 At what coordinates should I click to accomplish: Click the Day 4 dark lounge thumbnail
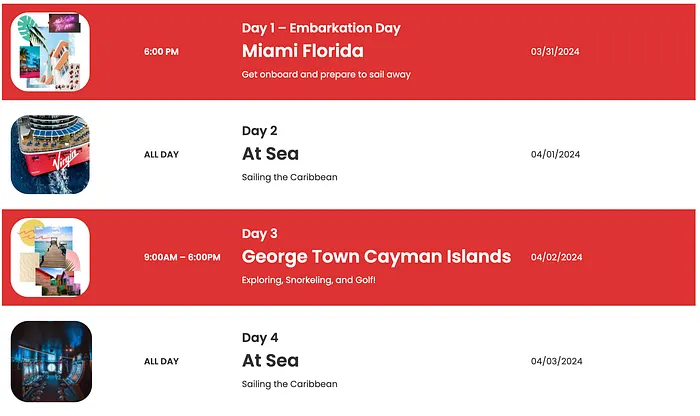click(x=50, y=360)
